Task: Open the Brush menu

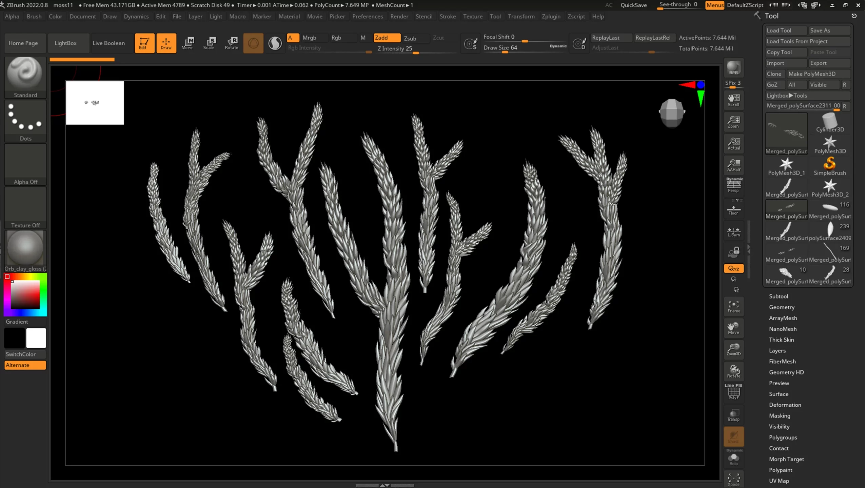Action: tap(34, 16)
